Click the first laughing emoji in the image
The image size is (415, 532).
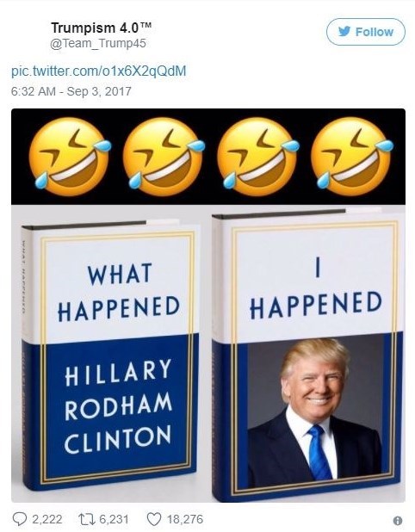69,156
